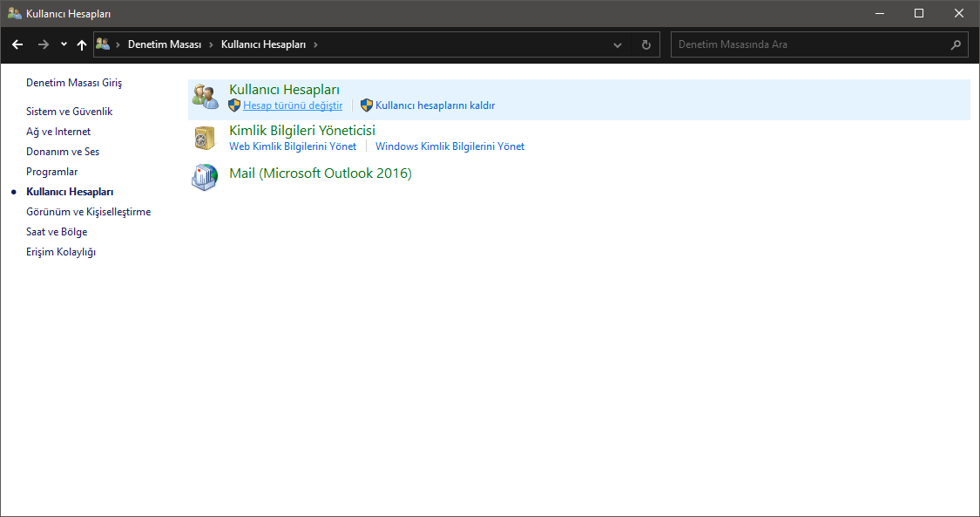Click the search magnifier icon
Viewport: 980px width, 517px height.
956,44
